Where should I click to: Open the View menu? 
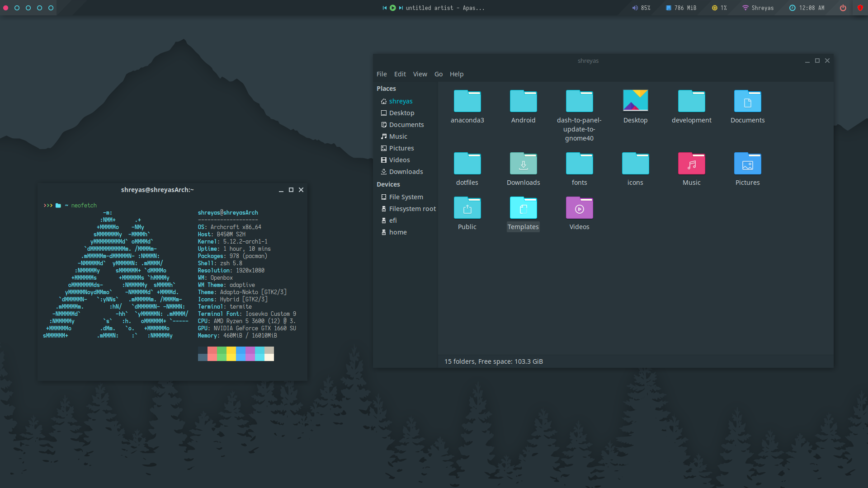coord(420,74)
